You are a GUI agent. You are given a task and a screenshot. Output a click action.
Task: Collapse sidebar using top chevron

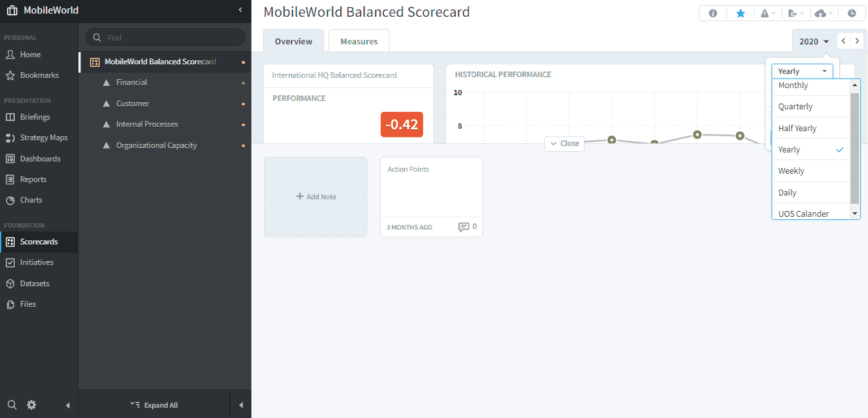(x=240, y=10)
